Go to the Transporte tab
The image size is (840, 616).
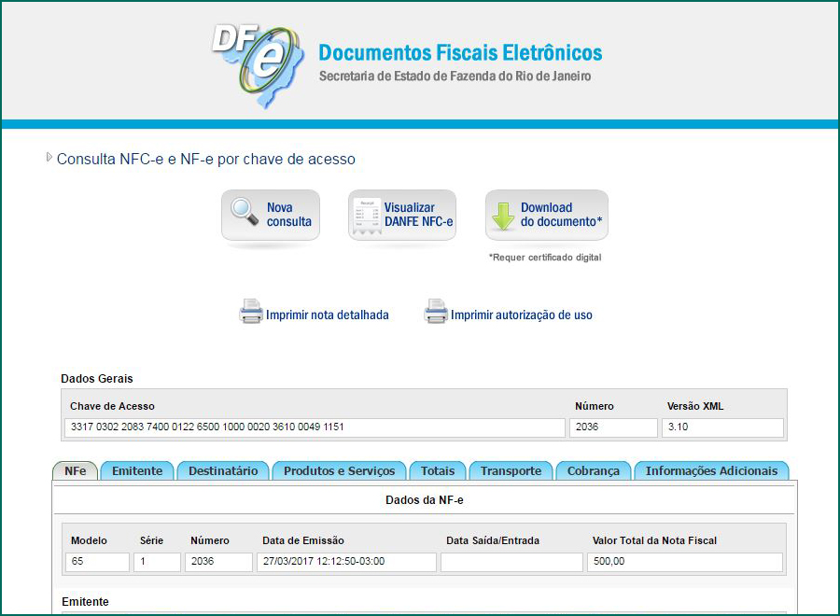tap(511, 471)
